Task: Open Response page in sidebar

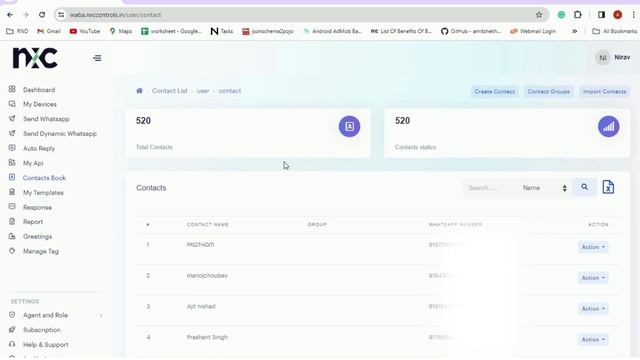Action: coord(37,207)
